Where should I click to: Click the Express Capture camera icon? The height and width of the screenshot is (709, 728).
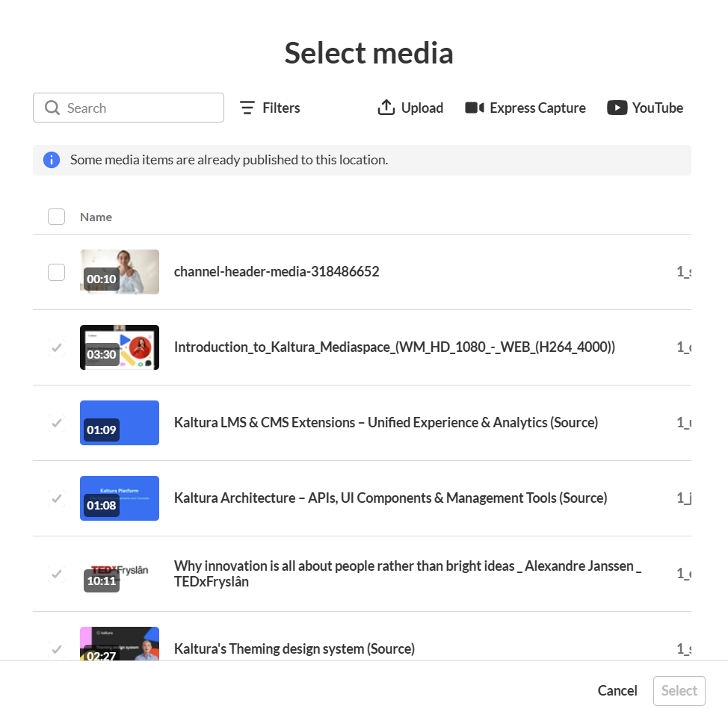475,108
